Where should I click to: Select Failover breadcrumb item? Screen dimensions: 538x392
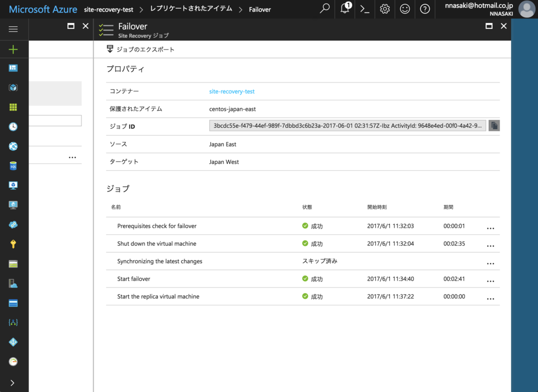click(260, 9)
